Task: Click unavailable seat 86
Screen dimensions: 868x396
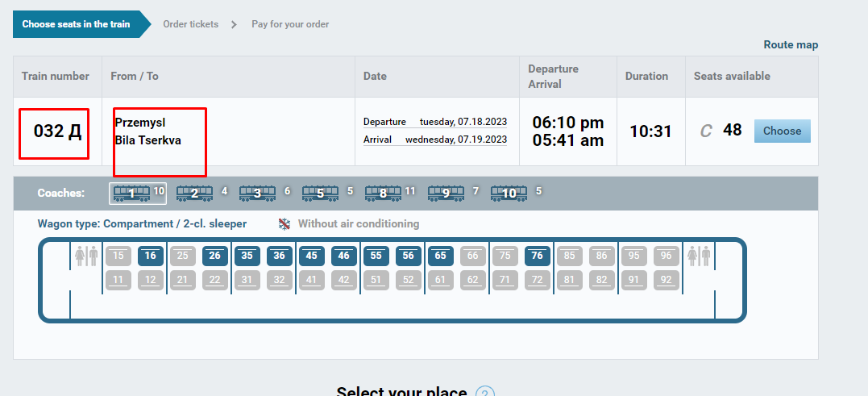Action: point(602,256)
